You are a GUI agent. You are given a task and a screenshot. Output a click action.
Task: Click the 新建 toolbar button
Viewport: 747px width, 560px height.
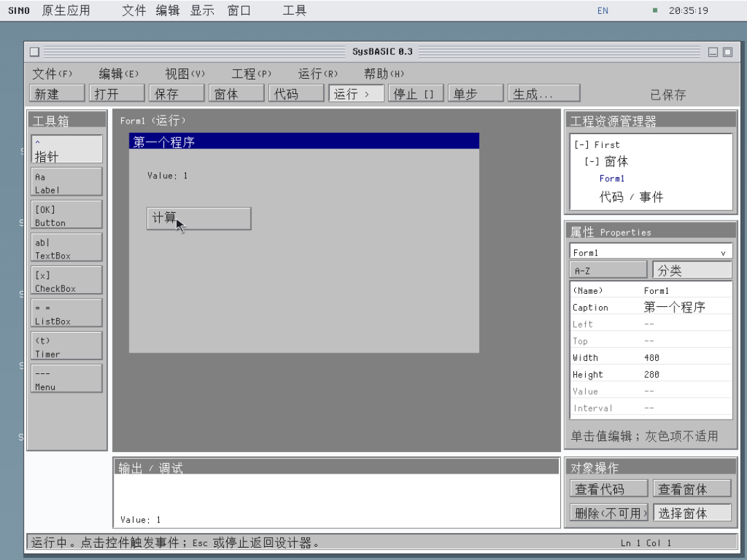57,93
